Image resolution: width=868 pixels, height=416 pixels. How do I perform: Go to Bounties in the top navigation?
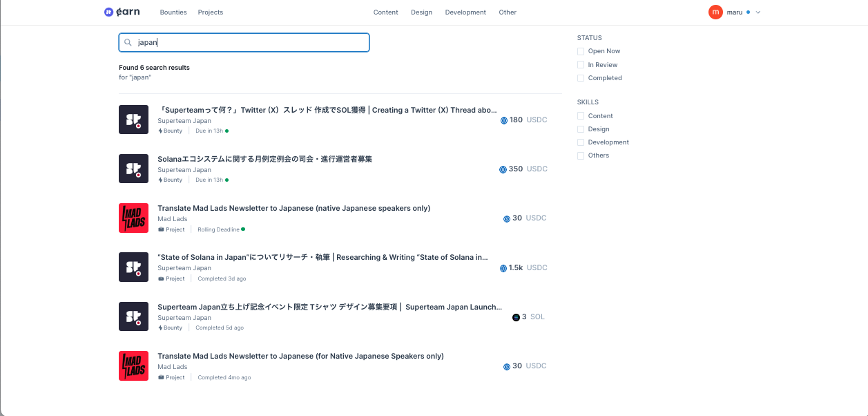(x=173, y=12)
